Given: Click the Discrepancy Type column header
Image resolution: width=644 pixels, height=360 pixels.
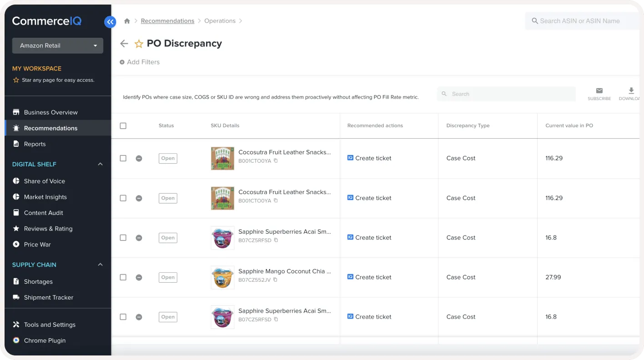Looking at the screenshot, I should 468,126.
